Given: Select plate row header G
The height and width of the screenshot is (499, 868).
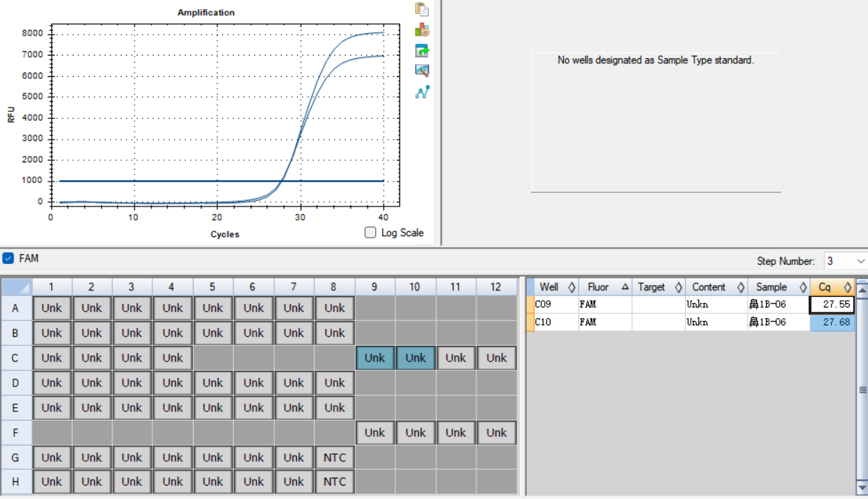Looking at the screenshot, I should tap(16, 458).
